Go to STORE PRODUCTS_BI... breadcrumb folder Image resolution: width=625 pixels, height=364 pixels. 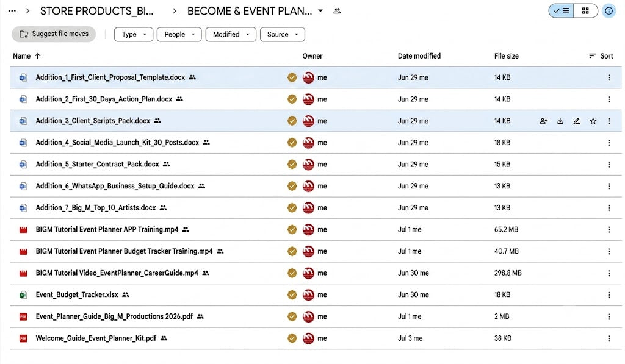coord(96,11)
